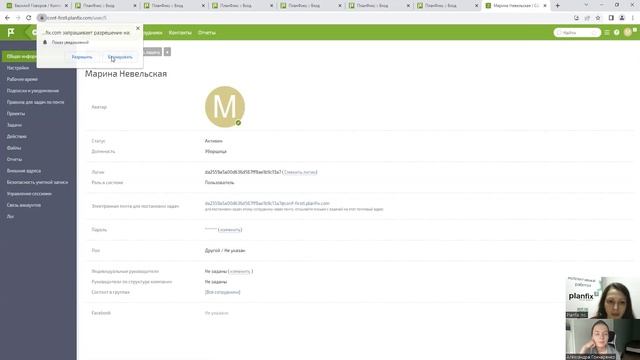Image resolution: width=640 pixels, height=360 pixels.
Task: Bookmark this page with star icon
Action: pos(598,18)
